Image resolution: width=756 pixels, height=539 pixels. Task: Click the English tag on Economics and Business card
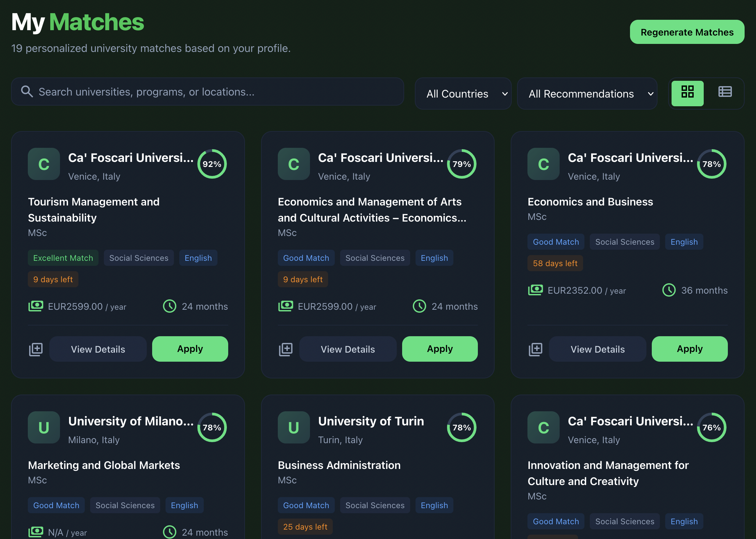coord(684,242)
